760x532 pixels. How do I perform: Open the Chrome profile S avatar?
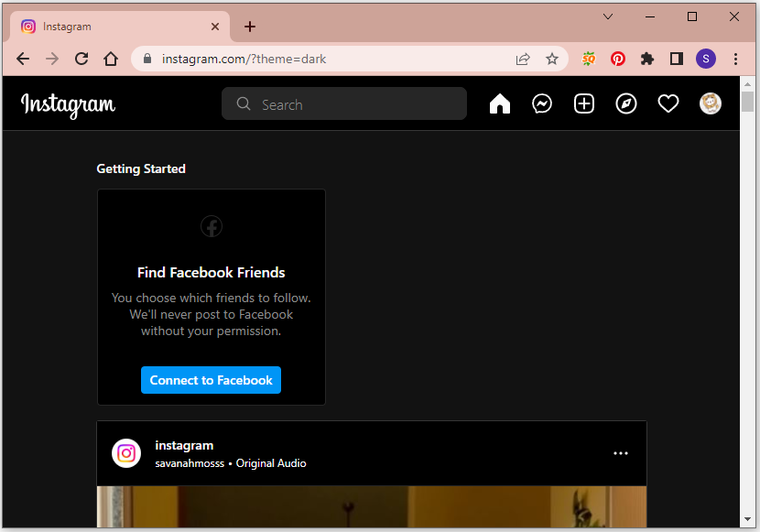[x=706, y=60]
